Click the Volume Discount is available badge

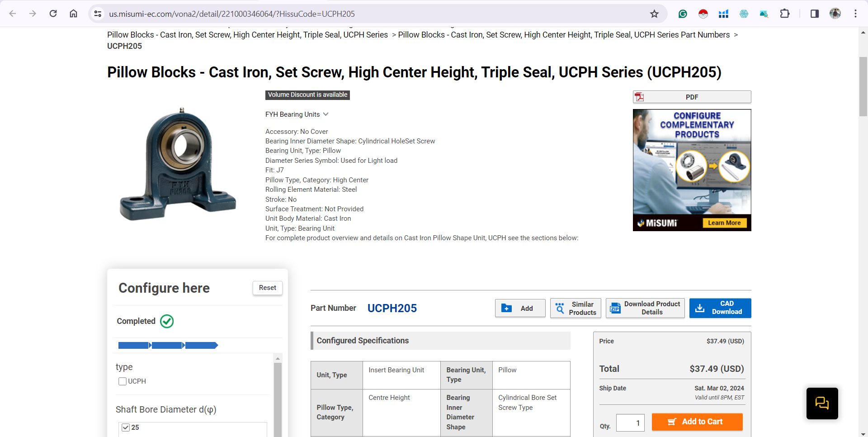pyautogui.click(x=307, y=95)
